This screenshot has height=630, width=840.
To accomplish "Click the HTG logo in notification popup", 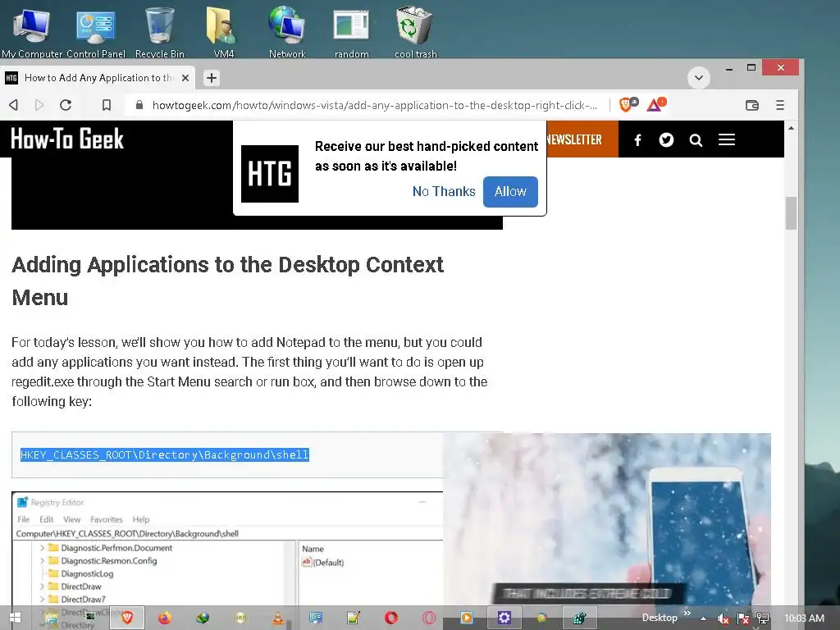I will click(269, 174).
